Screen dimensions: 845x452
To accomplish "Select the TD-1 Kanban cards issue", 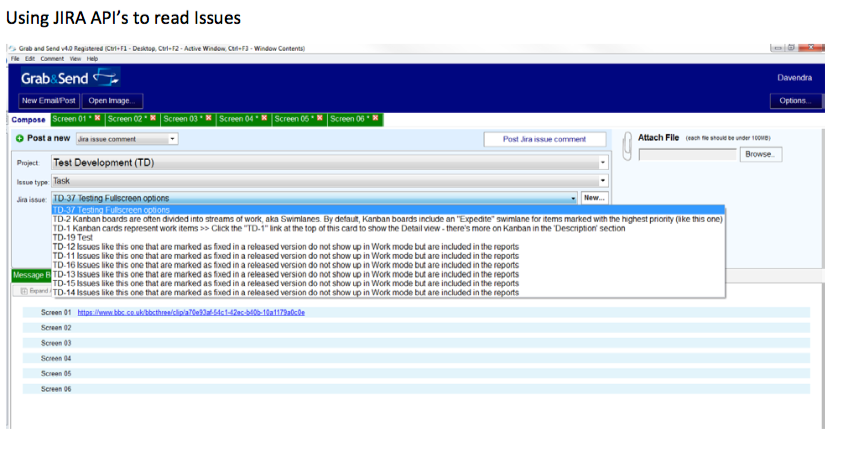I will (x=388, y=228).
